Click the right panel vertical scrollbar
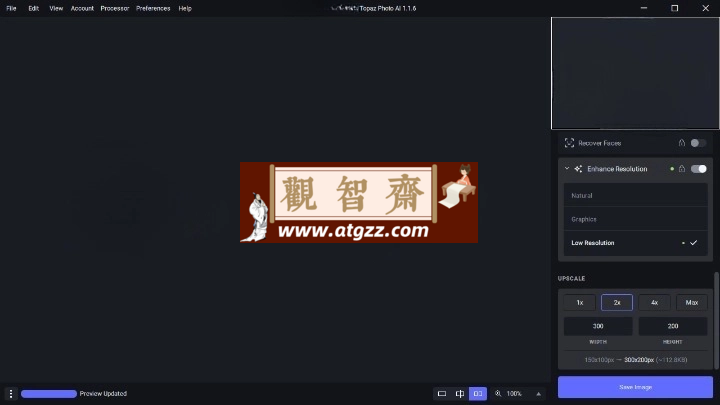Screen dimensions: 720x405 click(x=716, y=321)
